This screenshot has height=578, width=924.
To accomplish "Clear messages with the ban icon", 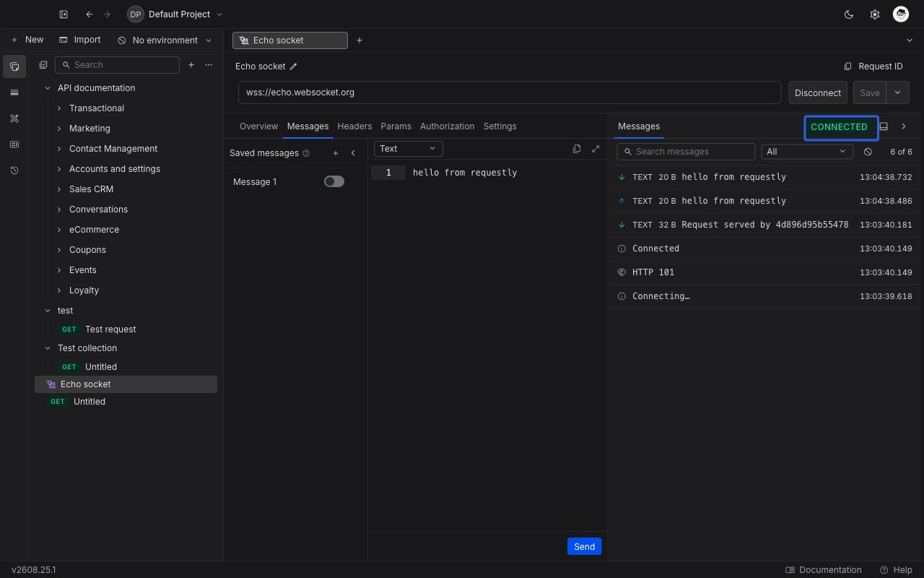I will click(868, 152).
